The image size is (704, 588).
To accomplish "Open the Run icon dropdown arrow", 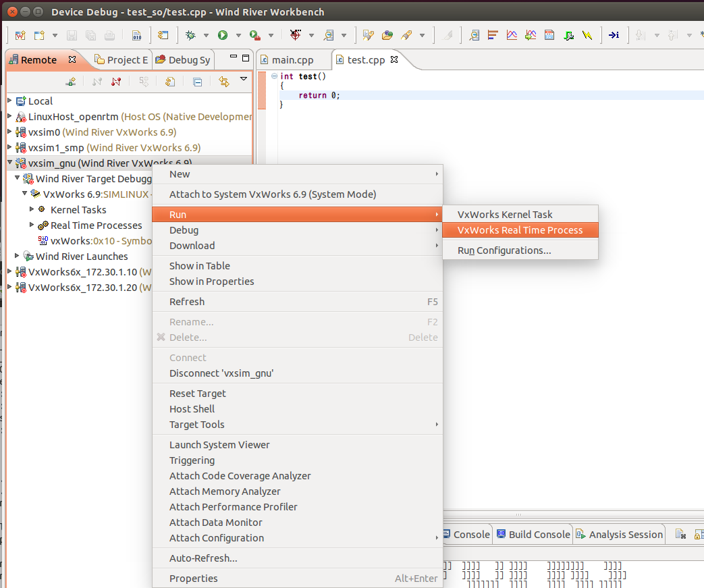I will tap(238, 35).
